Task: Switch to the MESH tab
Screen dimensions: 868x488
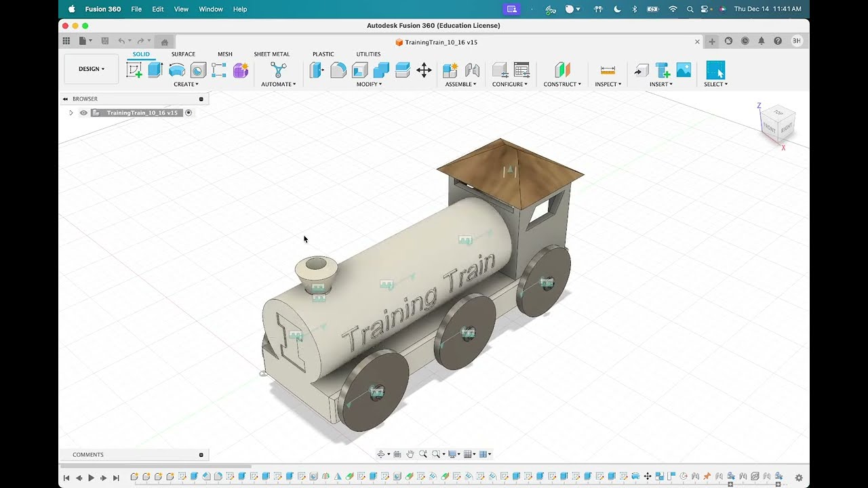Action: pos(225,54)
